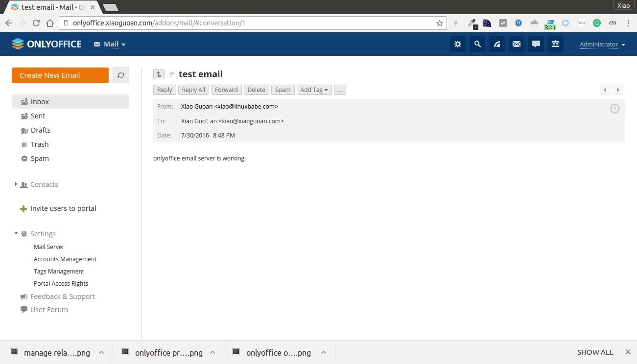Click the Grammarly extension icon
The image size is (637, 364).
(x=597, y=23)
